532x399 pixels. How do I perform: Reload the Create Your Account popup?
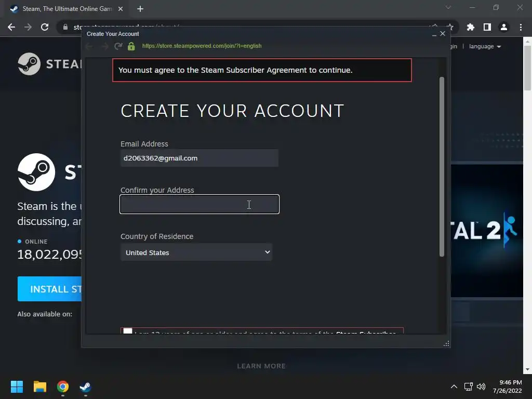[x=118, y=46]
